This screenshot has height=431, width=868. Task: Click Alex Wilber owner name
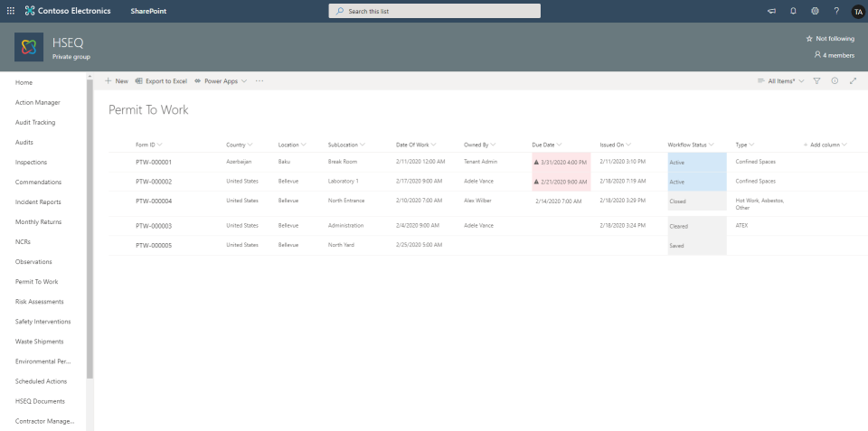477,201
